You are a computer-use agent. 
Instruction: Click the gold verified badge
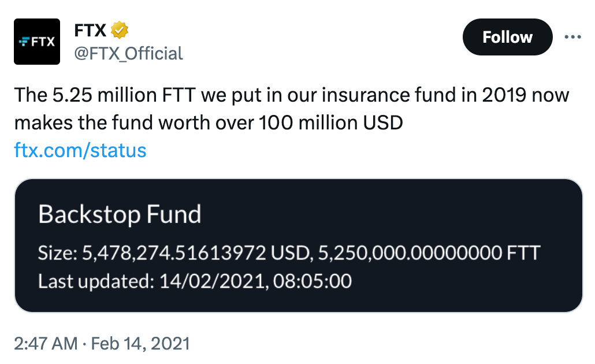[119, 29]
